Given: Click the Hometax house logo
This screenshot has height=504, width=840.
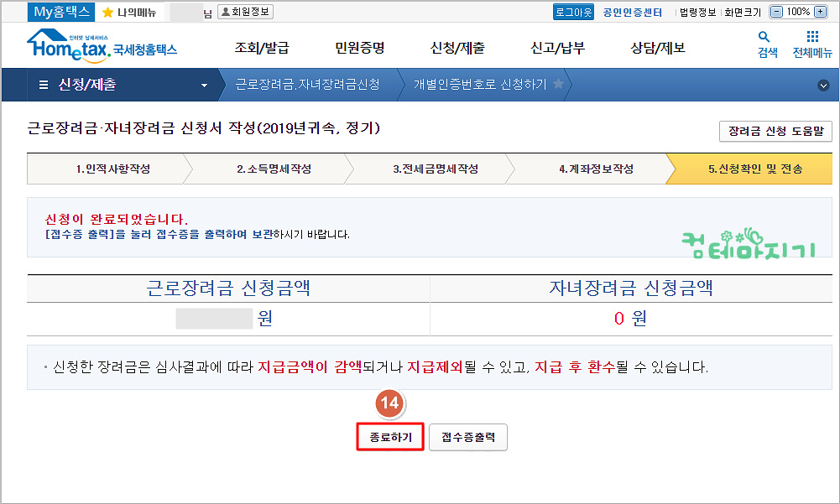Looking at the screenshot, I should [102, 45].
